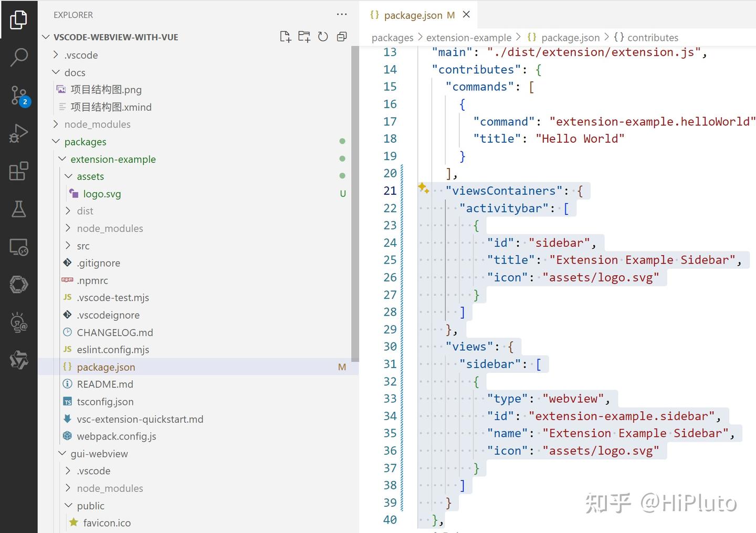
Task: Open the .vscode-test.mjs file
Action: point(113,297)
